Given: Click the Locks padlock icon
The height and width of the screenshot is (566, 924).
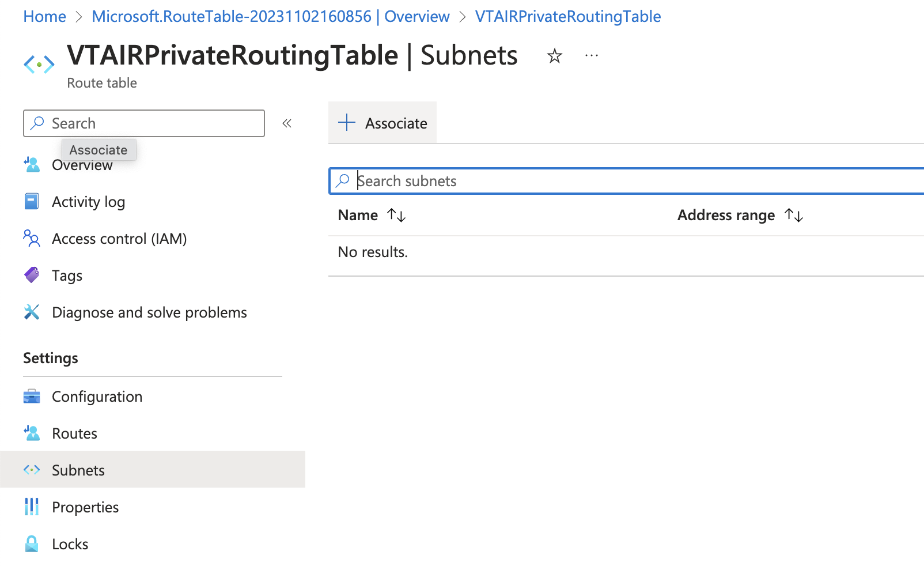Looking at the screenshot, I should point(32,544).
